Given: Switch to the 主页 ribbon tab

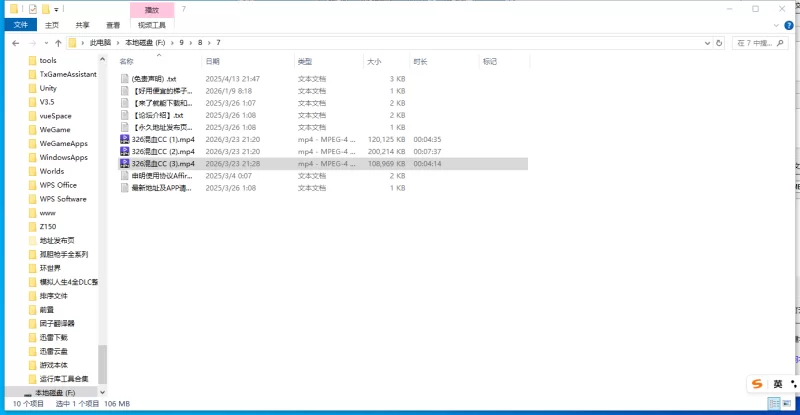Looking at the screenshot, I should tap(52, 25).
